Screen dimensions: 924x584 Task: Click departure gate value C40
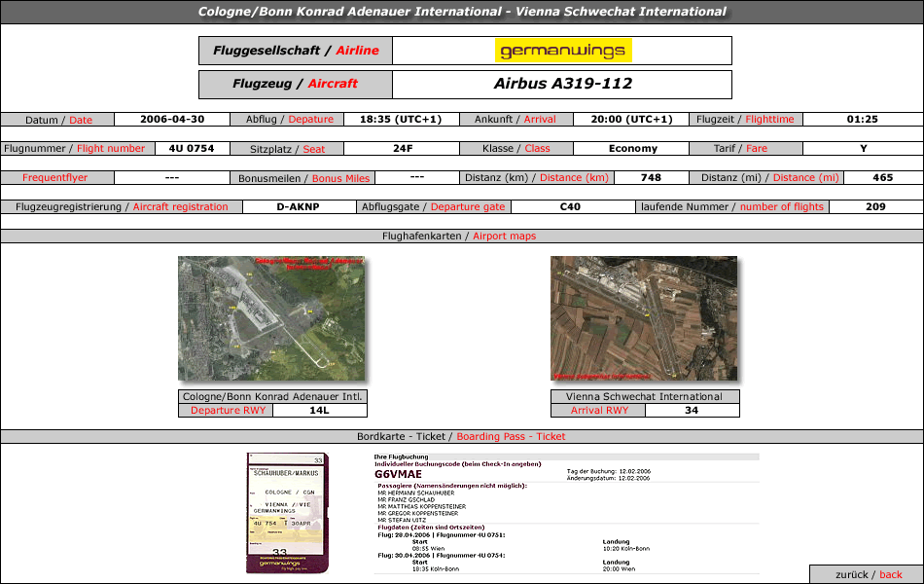(x=570, y=207)
